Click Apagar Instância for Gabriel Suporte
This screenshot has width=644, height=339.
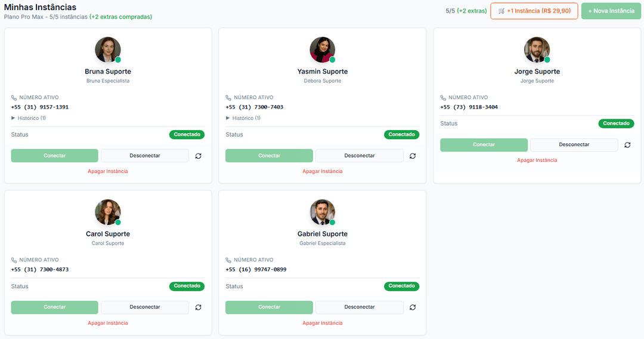point(323,323)
